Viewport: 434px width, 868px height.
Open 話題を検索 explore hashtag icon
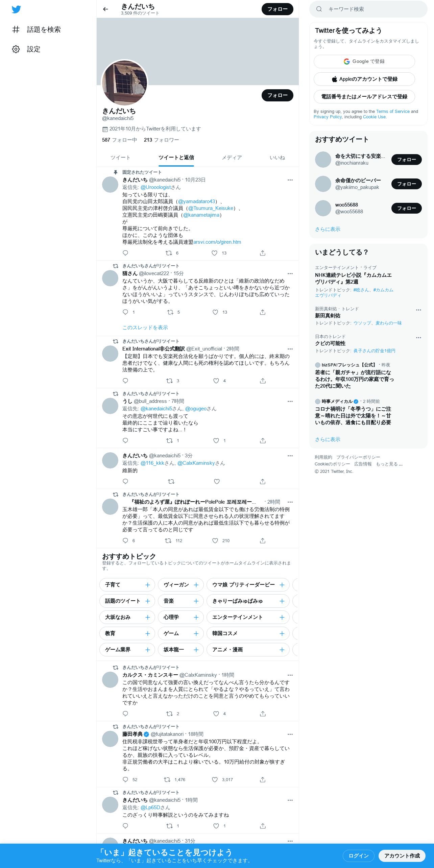[16, 29]
